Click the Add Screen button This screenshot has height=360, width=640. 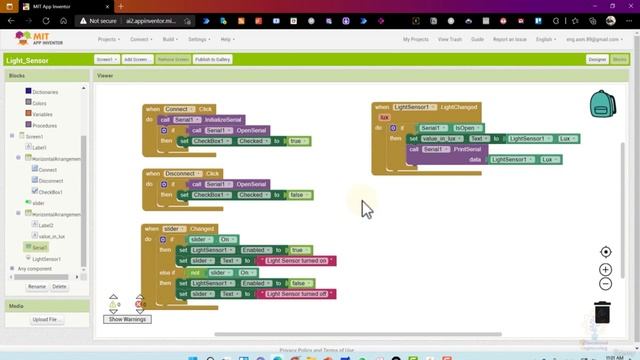[x=137, y=60]
